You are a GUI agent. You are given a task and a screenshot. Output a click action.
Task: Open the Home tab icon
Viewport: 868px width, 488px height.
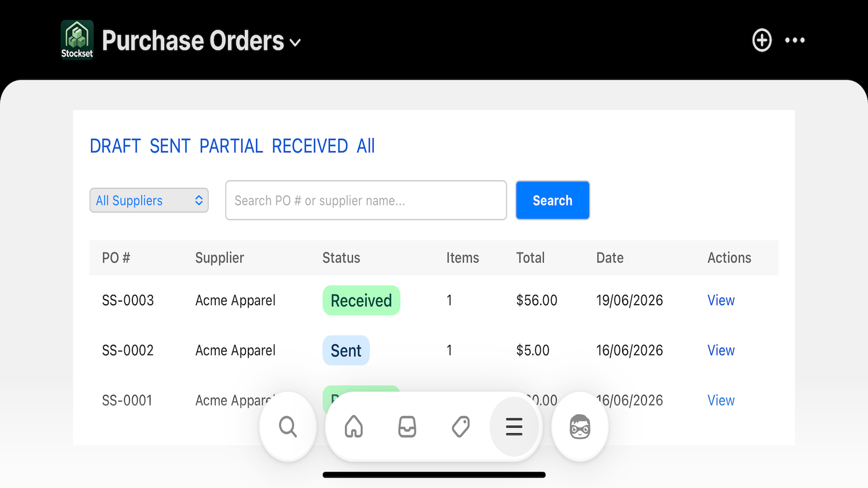tap(354, 427)
